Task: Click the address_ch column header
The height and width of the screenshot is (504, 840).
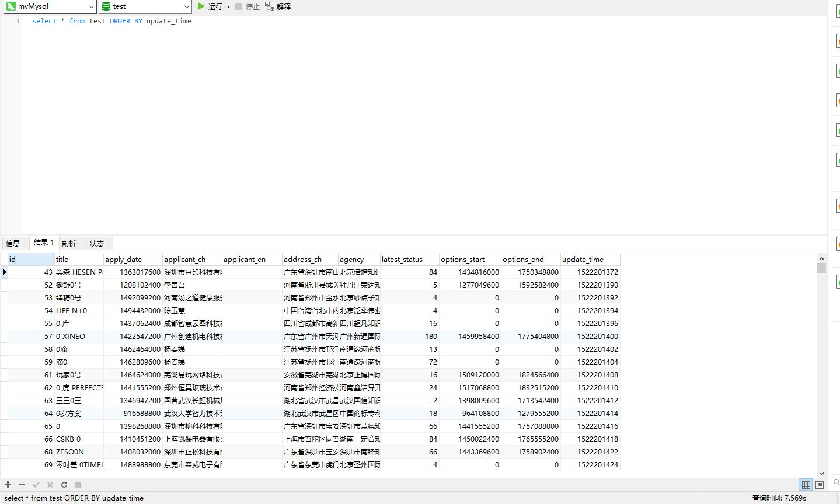Action: tap(310, 260)
